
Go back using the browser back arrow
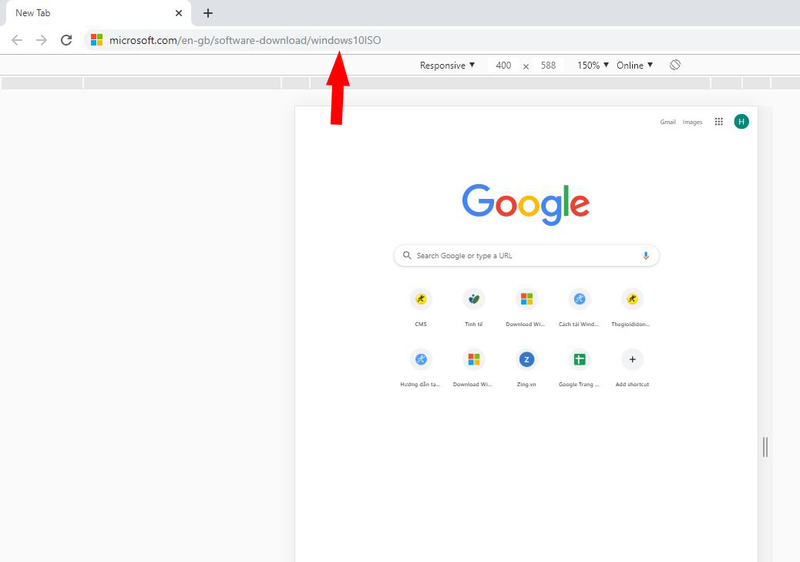[17, 40]
